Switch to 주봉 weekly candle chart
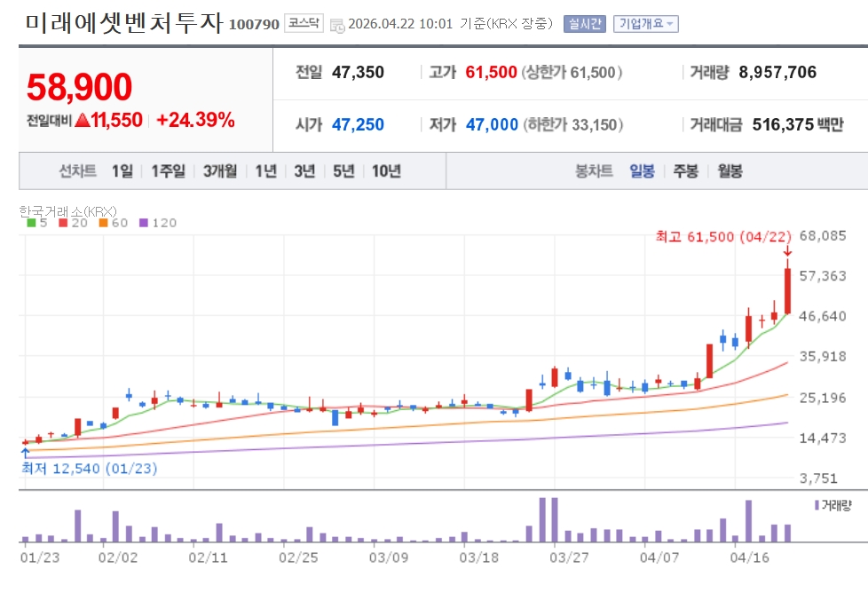The image size is (868, 601). [686, 171]
